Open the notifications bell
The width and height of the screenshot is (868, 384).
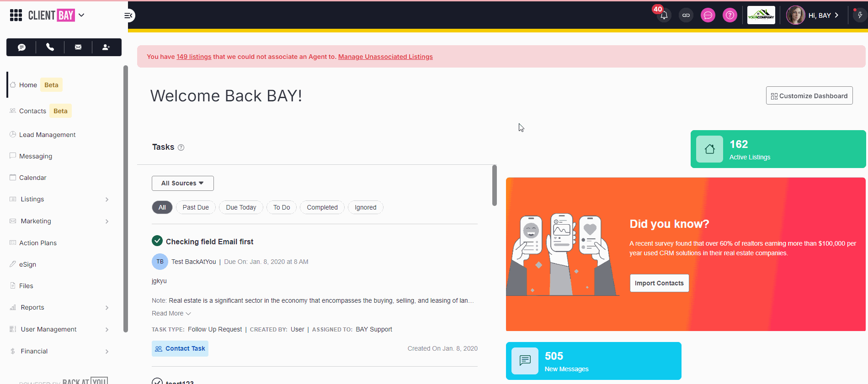point(664,15)
